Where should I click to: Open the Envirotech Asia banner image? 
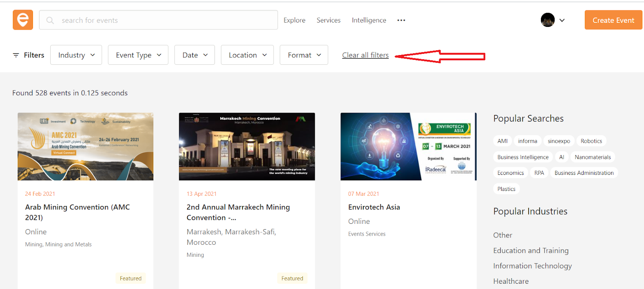[409, 147]
